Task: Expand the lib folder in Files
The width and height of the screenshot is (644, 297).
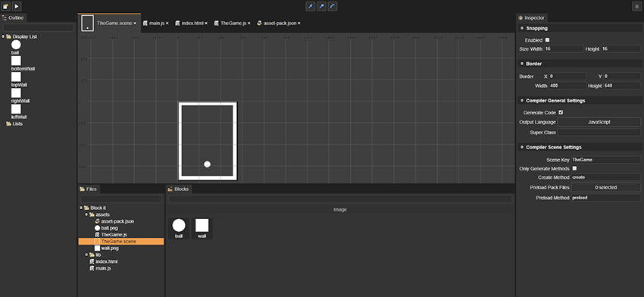Action: (86, 255)
